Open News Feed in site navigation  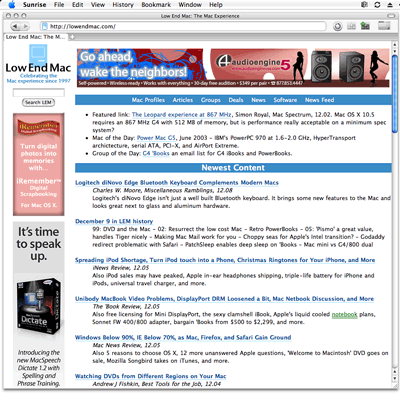(x=319, y=100)
